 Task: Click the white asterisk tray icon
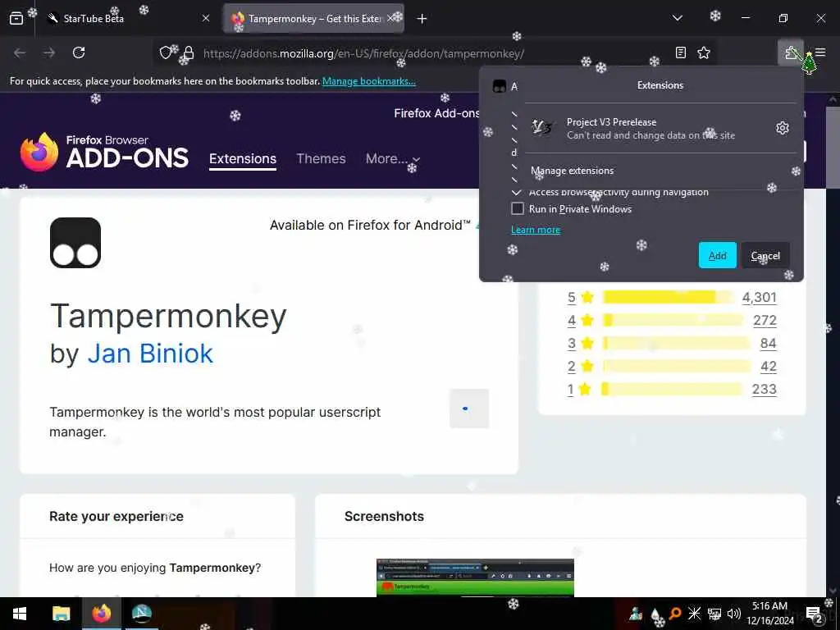[x=694, y=614]
